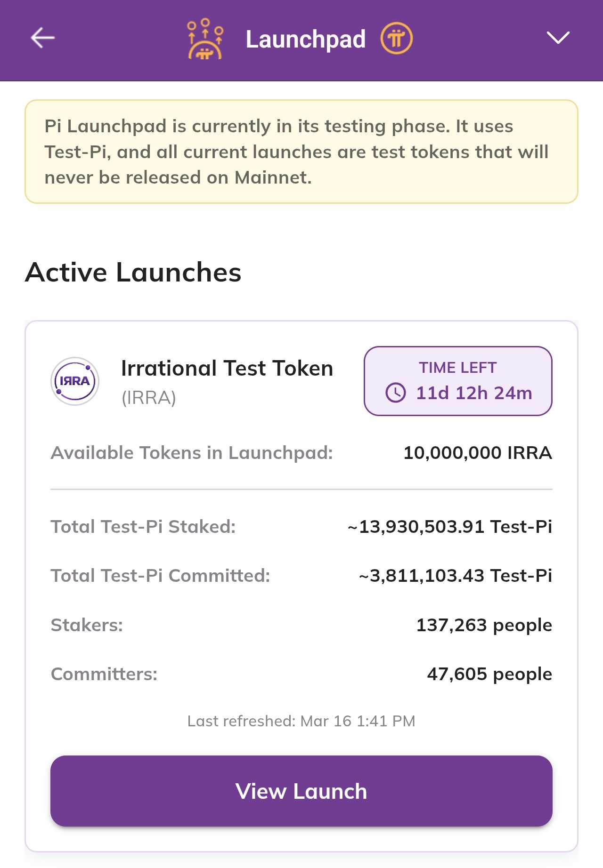Click the 10,000,000 IRRA available amount
Viewport: 603px width, 868px height.
coord(478,453)
